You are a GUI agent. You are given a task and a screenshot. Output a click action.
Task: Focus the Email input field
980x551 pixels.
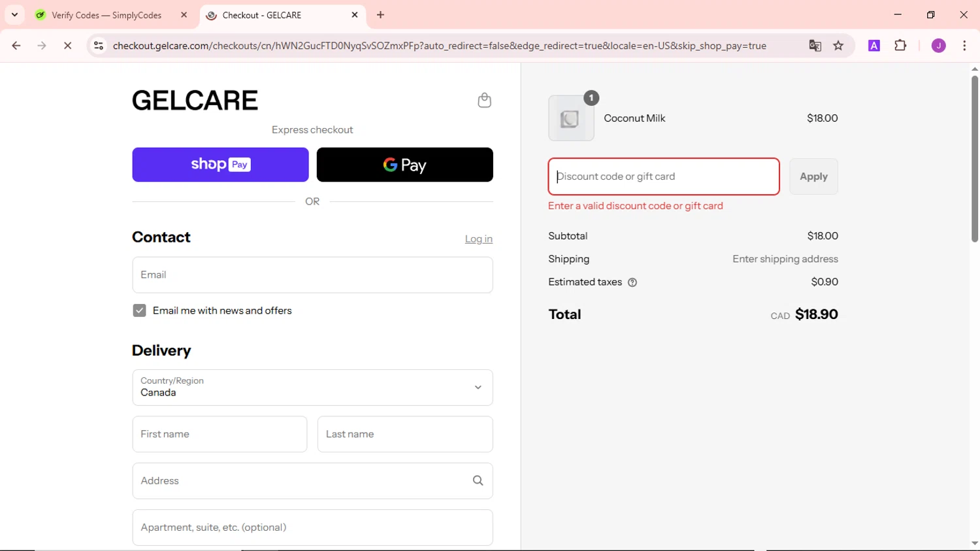[x=312, y=275]
